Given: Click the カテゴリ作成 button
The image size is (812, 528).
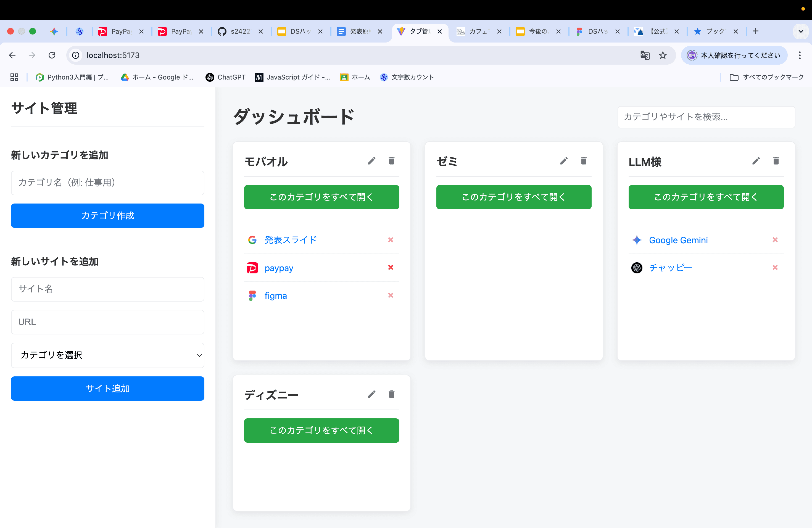Looking at the screenshot, I should (107, 216).
